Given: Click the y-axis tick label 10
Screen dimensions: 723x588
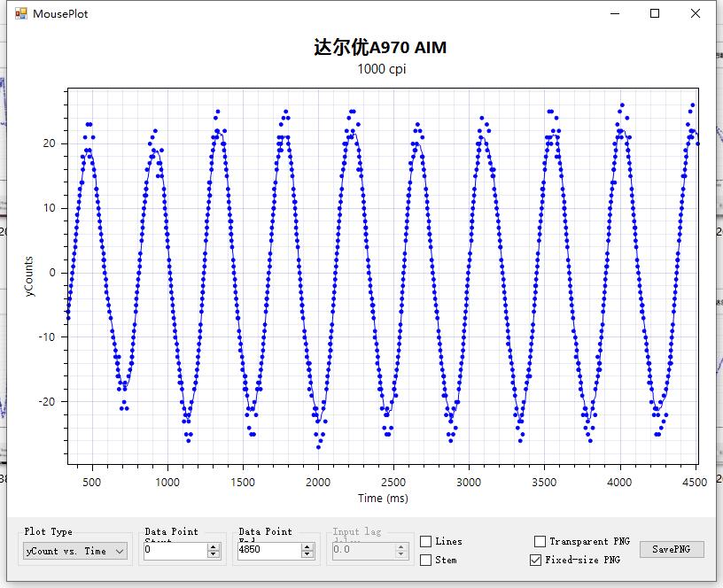Looking at the screenshot, I should [50, 208].
